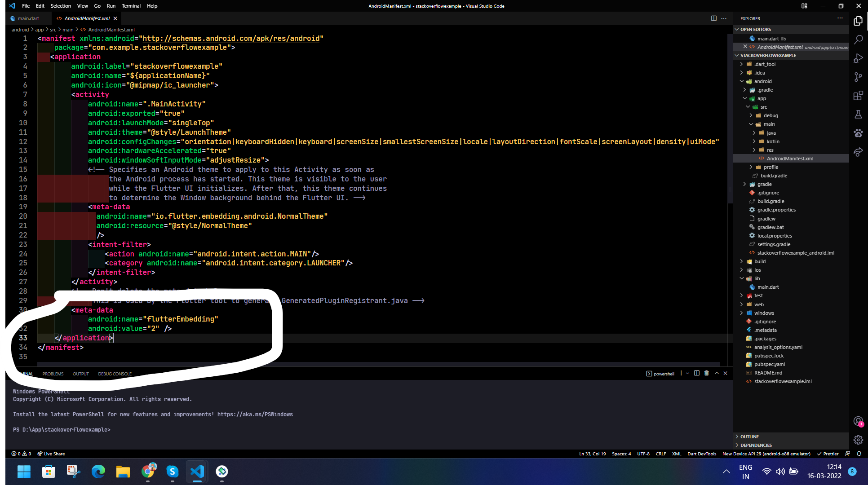Split the terminal panel

697,373
